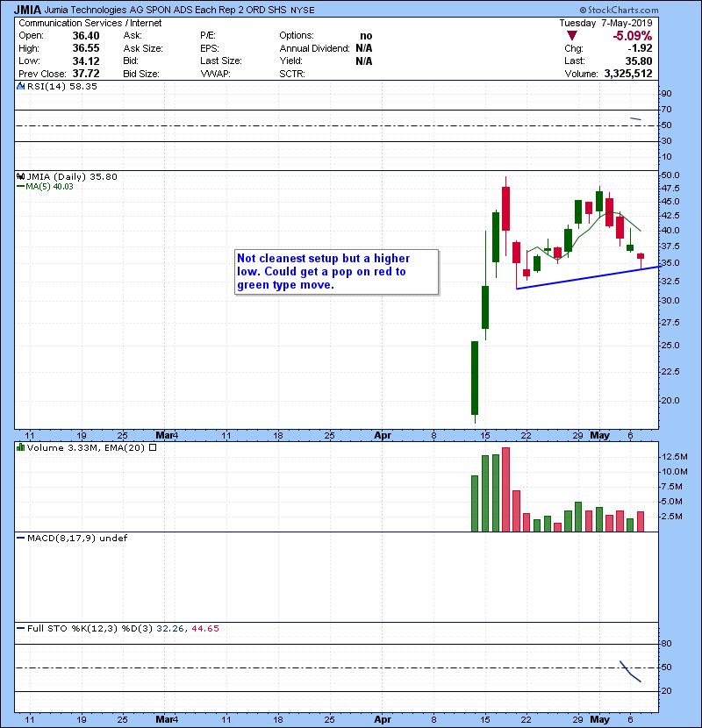
Task: Click the Low value 34.12
Action: point(86,61)
